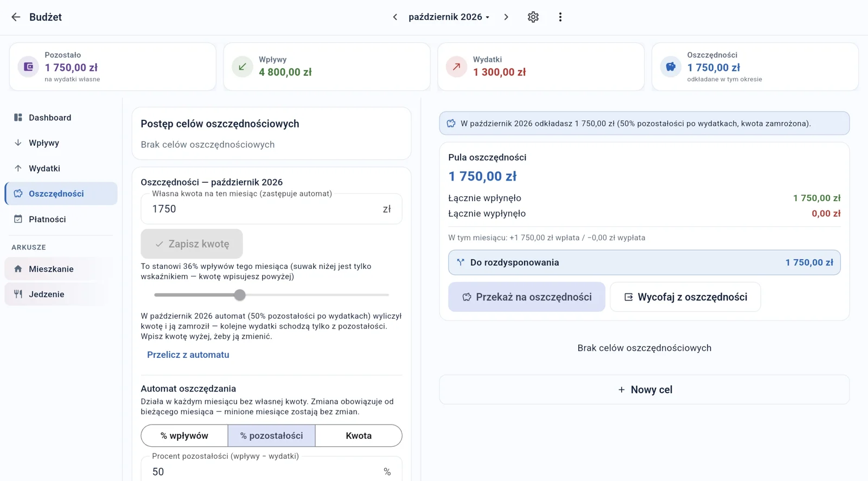Go to the previous month
868x481 pixels.
pos(395,17)
